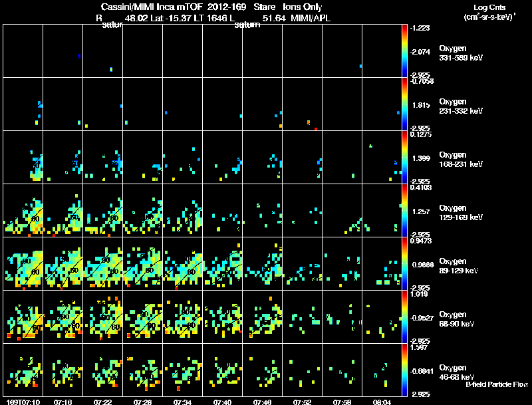Viewport: 532px width, 405px height.
Task: Click the MIMI/APL text in header
Action: [x=311, y=19]
